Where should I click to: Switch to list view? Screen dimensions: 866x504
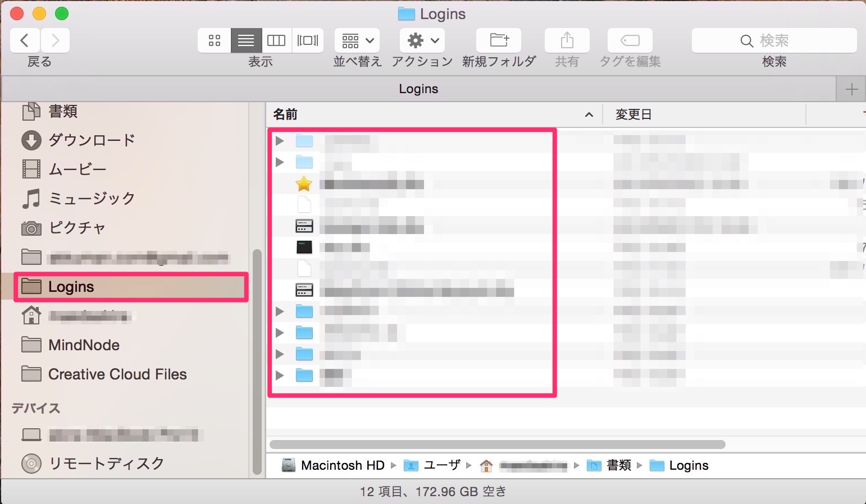pyautogui.click(x=246, y=40)
